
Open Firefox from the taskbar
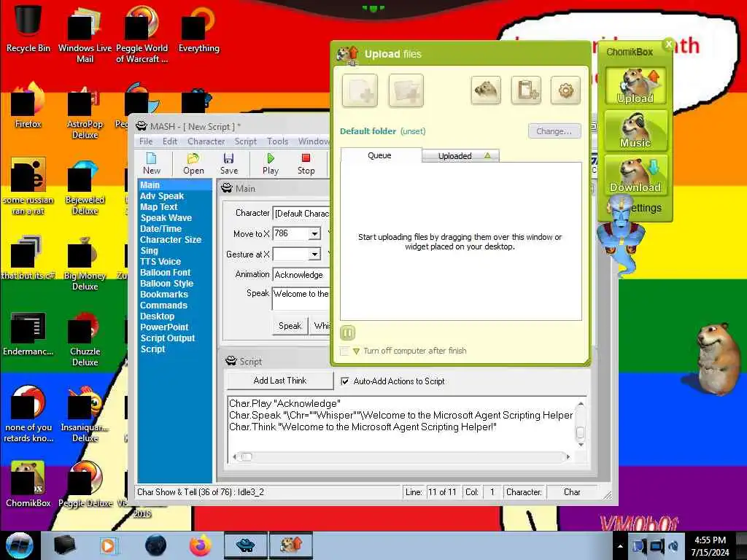click(x=201, y=545)
